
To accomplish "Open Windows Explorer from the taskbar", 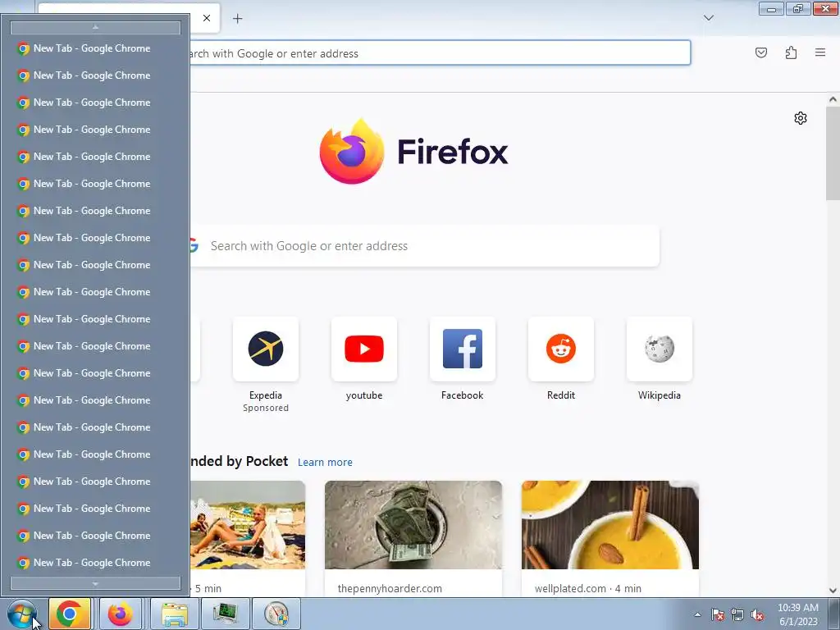I will pyautogui.click(x=175, y=614).
